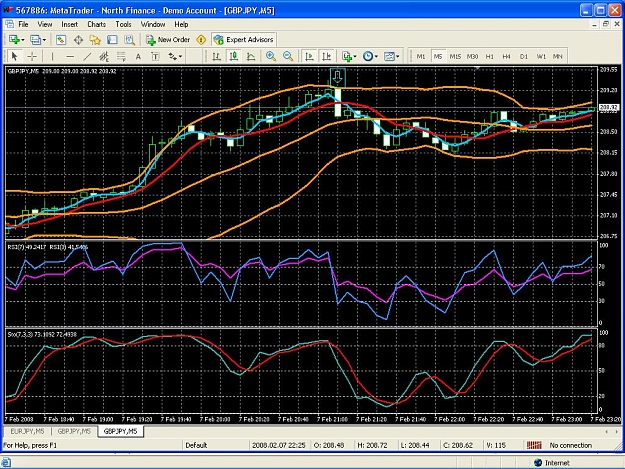
Task: Select the equidistant channel tool
Action: click(104, 57)
